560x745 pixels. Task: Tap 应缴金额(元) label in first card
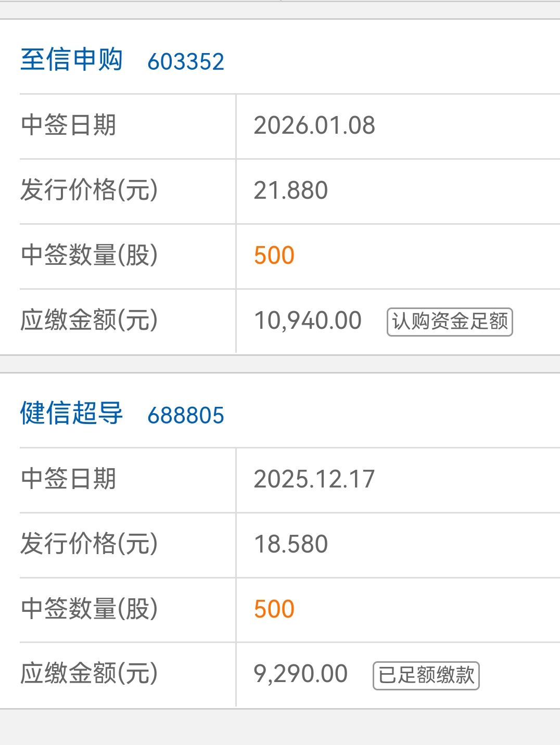[89, 320]
